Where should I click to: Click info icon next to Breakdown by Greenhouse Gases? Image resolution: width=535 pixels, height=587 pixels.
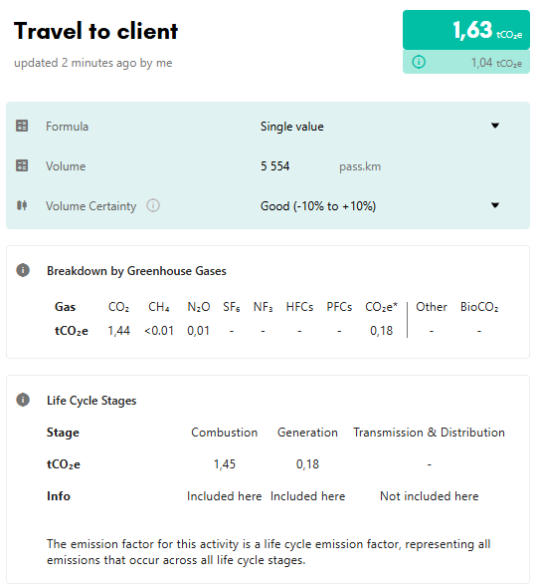pyautogui.click(x=23, y=270)
